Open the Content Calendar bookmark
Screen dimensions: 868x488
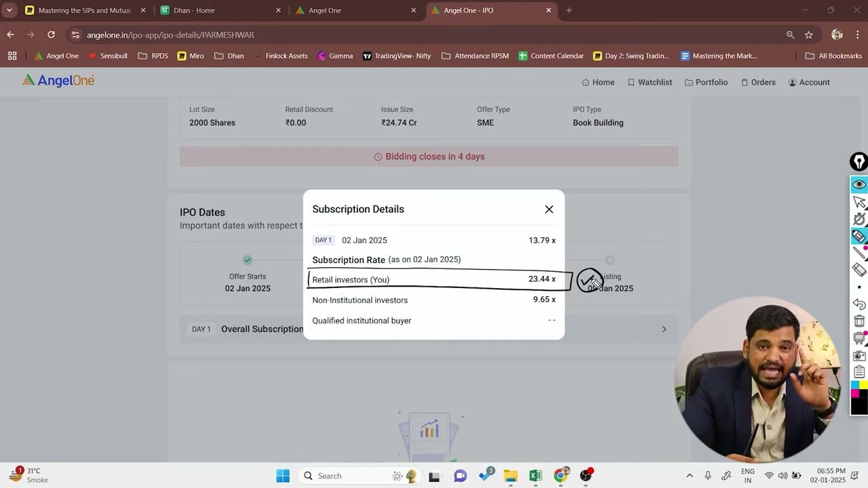(x=551, y=56)
